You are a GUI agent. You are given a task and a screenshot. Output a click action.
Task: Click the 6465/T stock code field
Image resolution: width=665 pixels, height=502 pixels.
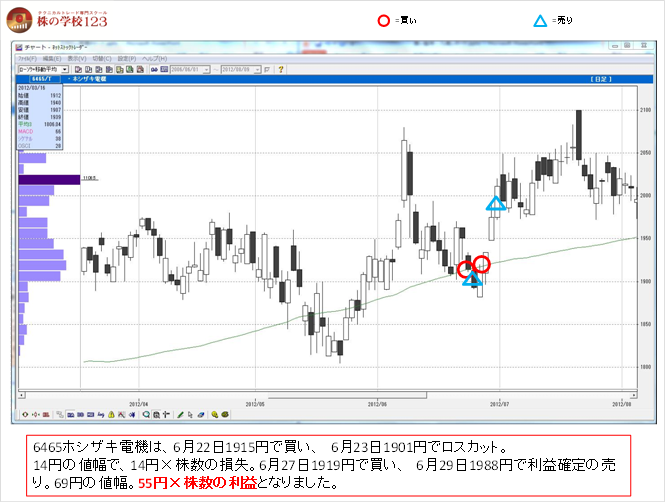[x=41, y=78]
